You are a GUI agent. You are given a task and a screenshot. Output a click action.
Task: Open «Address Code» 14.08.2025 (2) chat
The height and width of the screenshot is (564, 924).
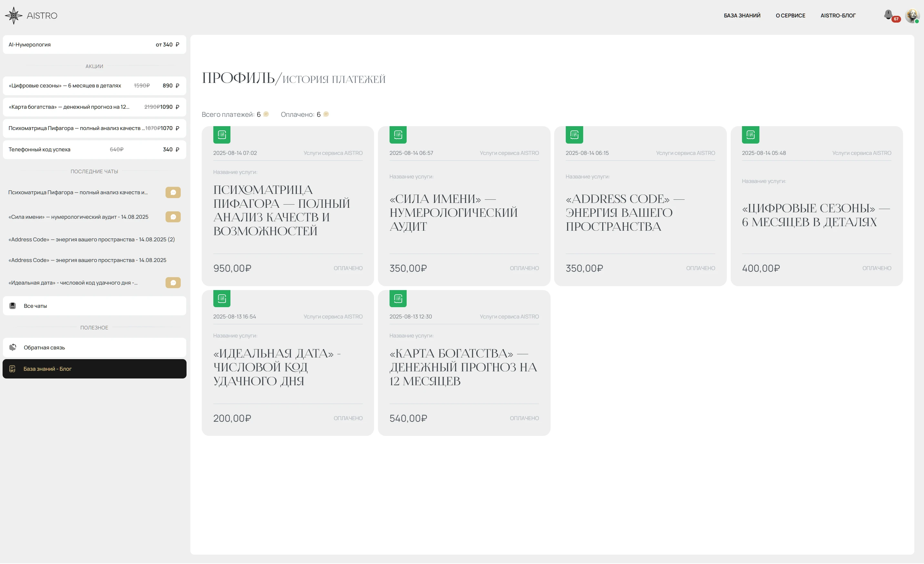(x=92, y=239)
